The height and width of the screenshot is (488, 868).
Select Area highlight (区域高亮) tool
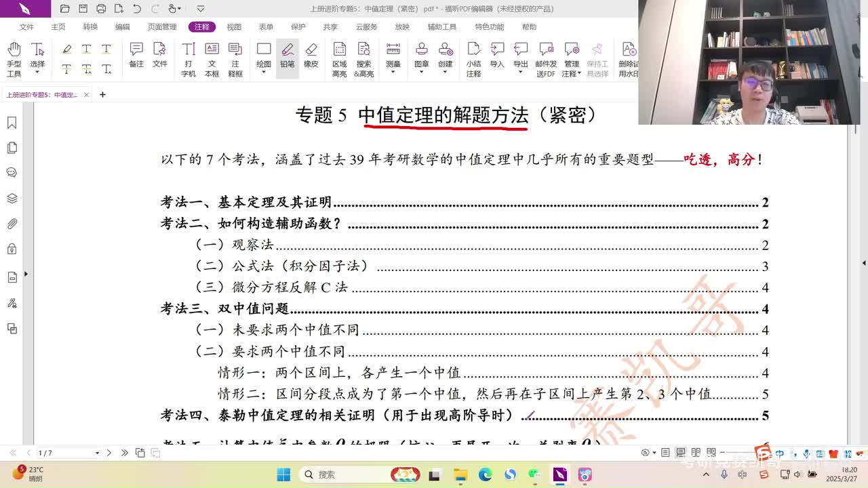coord(340,59)
